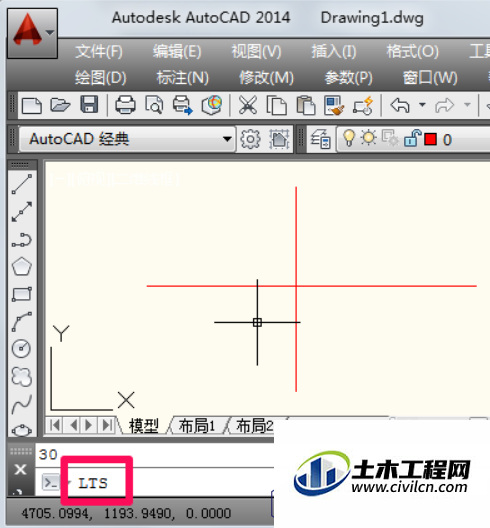Click the viewport label in drawing corner
The height and width of the screenshot is (528, 490).
(114, 179)
